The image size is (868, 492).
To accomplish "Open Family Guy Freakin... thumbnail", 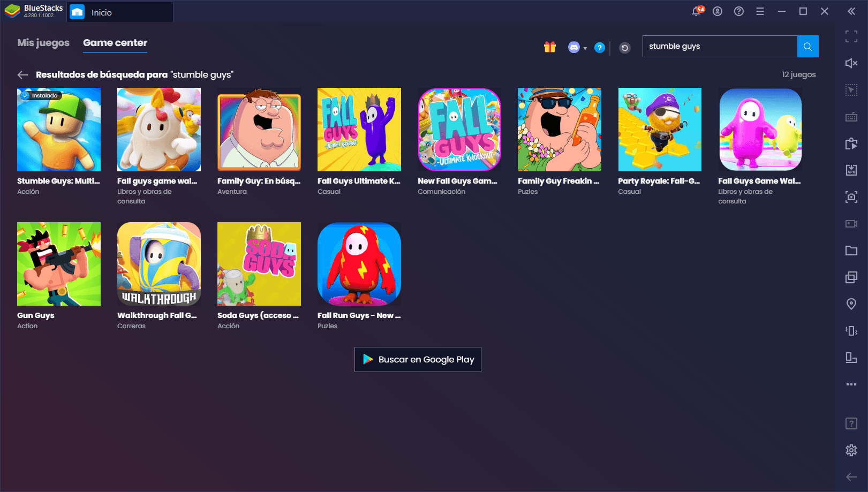I will [x=560, y=130].
